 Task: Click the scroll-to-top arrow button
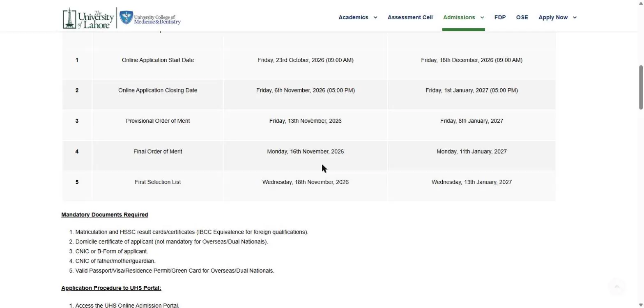(616, 286)
